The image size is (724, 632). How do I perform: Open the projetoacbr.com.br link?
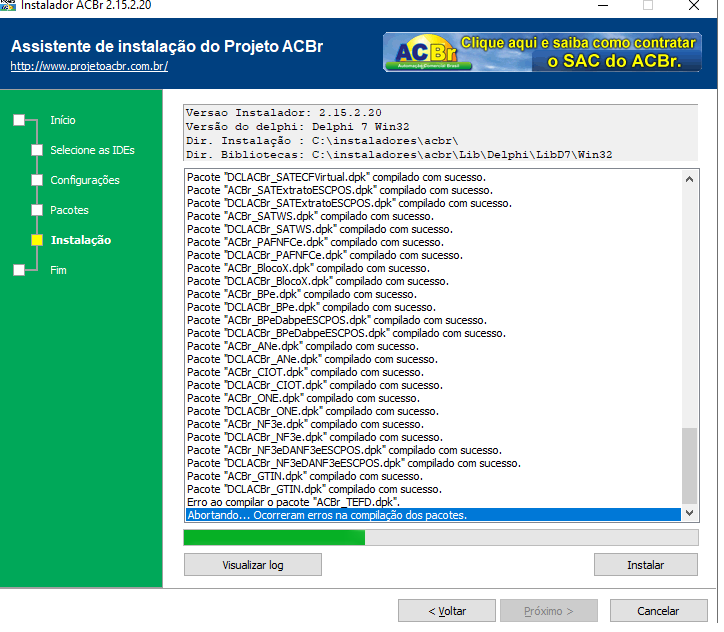pyautogui.click(x=89, y=66)
